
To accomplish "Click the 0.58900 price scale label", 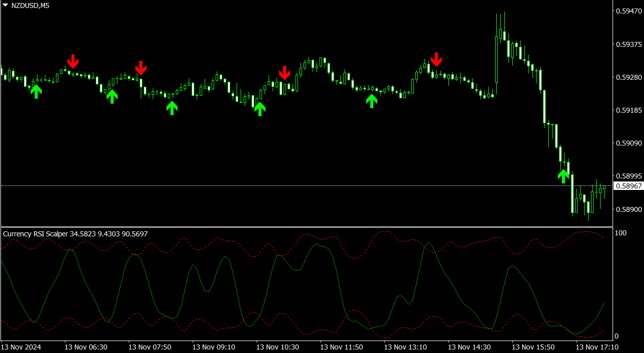I will (628, 209).
